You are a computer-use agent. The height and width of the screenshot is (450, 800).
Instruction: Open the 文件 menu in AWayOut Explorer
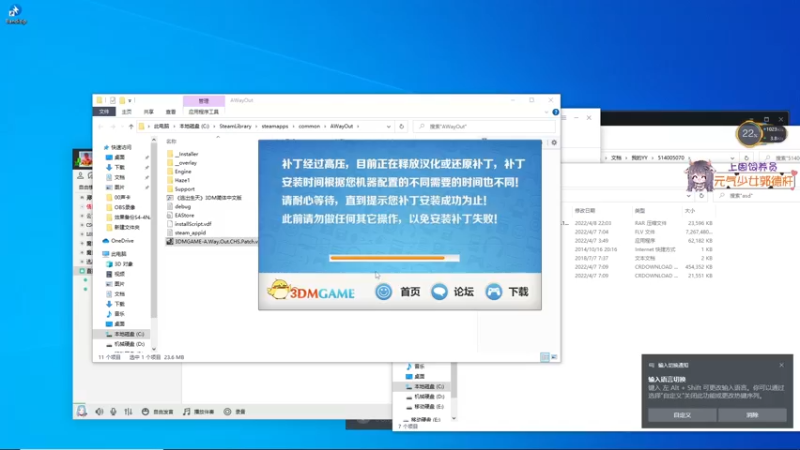click(x=104, y=112)
